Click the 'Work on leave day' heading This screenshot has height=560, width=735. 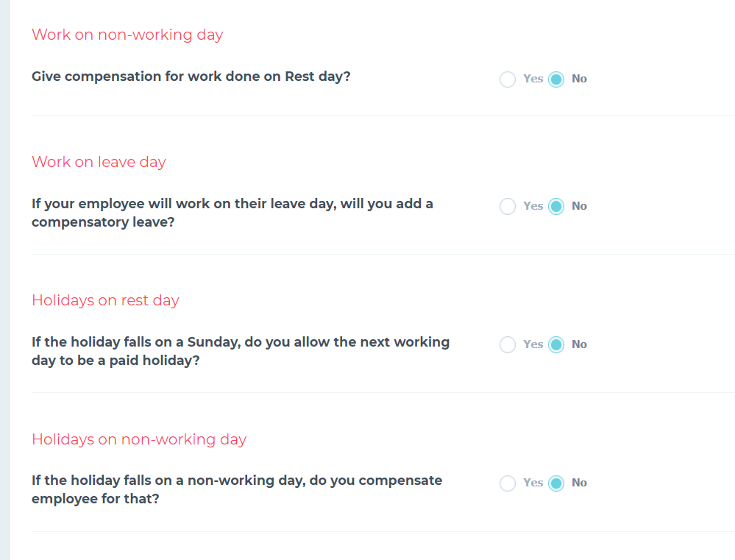tap(99, 162)
